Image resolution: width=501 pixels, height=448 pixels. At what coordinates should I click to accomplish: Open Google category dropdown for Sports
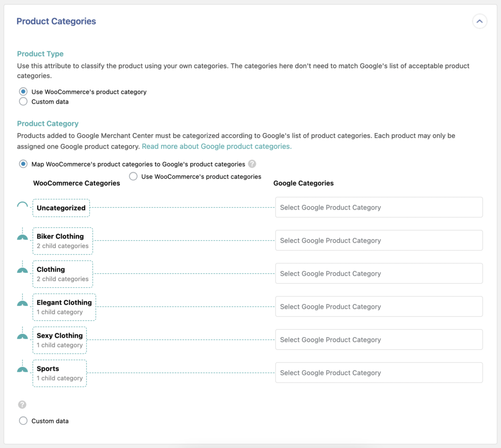(379, 373)
